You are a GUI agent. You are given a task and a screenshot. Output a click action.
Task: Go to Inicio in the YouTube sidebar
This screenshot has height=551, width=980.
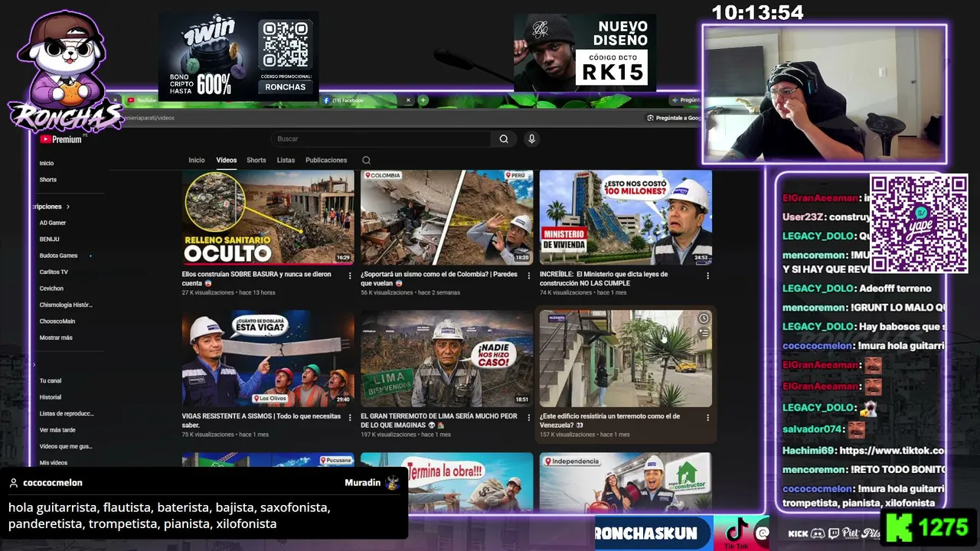pos(47,163)
